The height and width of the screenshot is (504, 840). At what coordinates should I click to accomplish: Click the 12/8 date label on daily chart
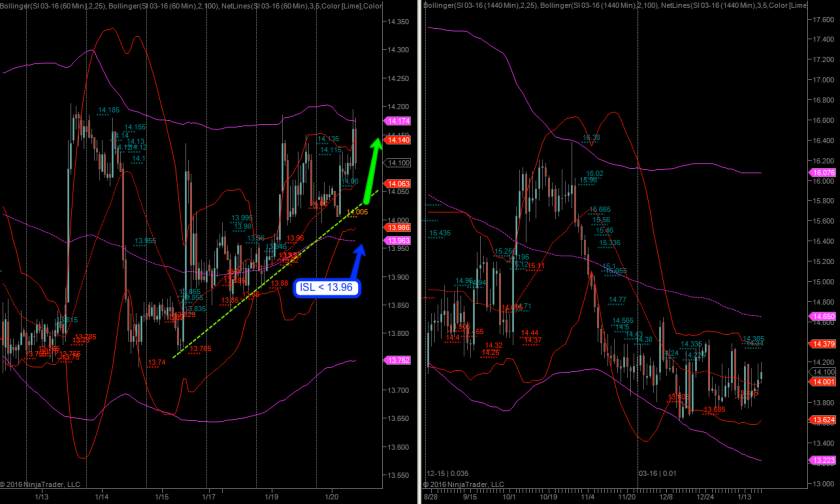(x=666, y=497)
